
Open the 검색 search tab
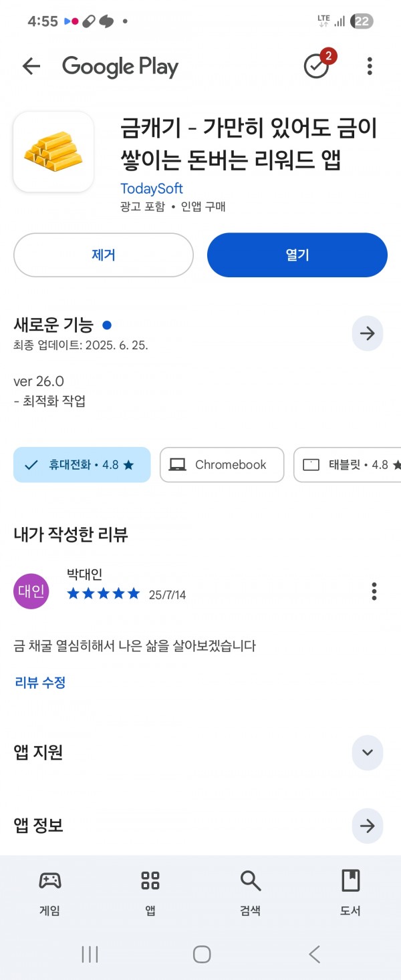(251, 892)
